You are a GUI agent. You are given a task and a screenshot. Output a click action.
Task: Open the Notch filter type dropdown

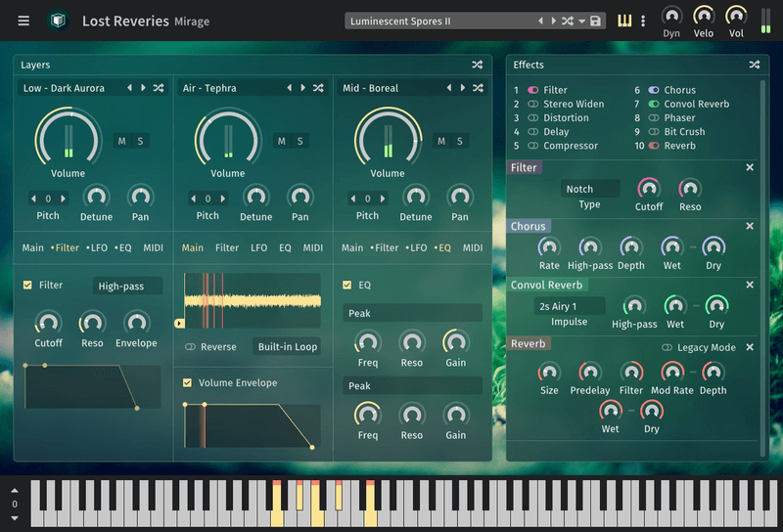(590, 189)
